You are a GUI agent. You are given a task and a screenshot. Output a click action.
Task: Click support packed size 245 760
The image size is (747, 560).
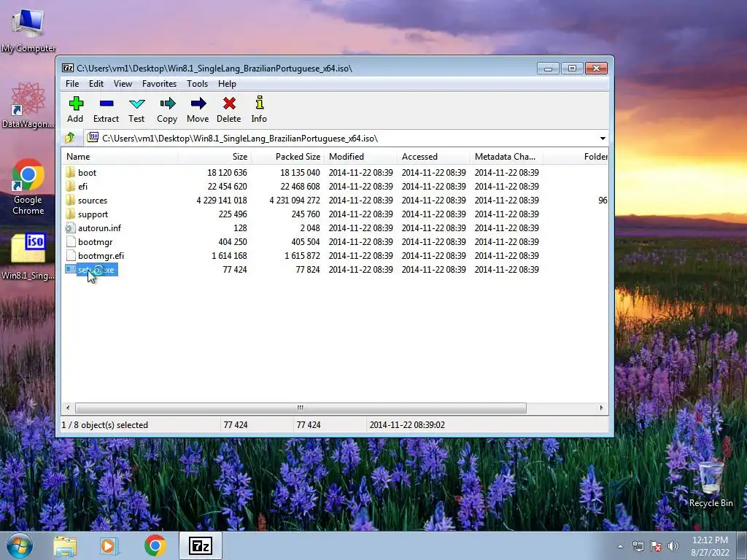pyautogui.click(x=306, y=214)
